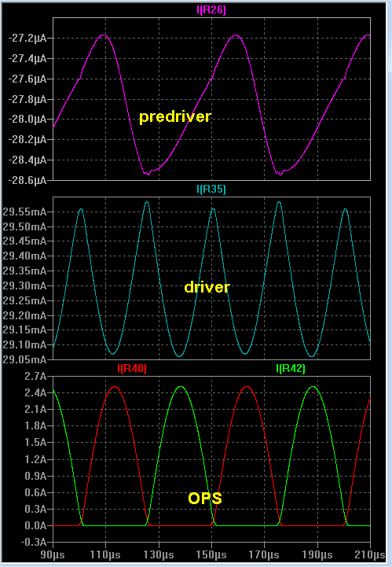Click the 2.7A axis label

tap(35, 376)
